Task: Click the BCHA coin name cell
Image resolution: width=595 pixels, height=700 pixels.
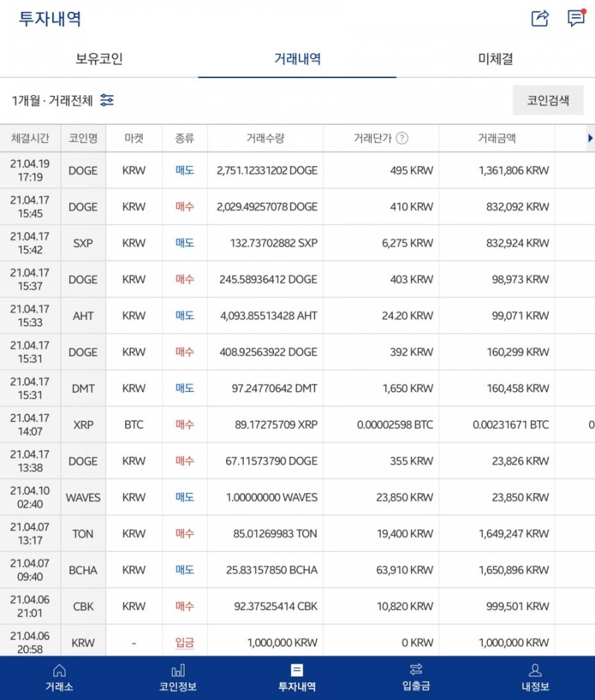Action: pyautogui.click(x=83, y=570)
